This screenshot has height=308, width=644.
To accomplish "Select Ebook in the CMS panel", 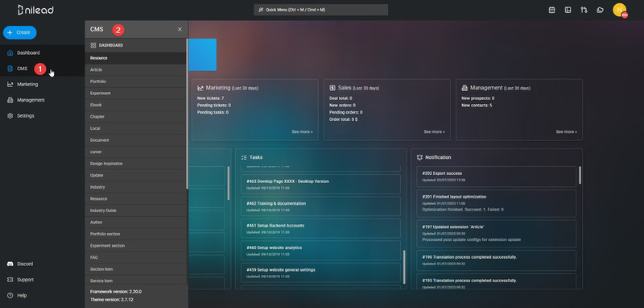I will 135,105.
